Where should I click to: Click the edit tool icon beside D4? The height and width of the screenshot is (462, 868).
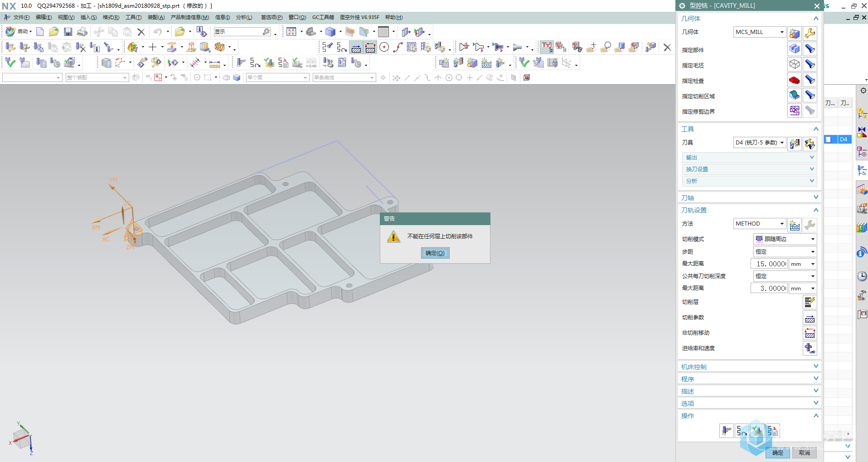[810, 144]
